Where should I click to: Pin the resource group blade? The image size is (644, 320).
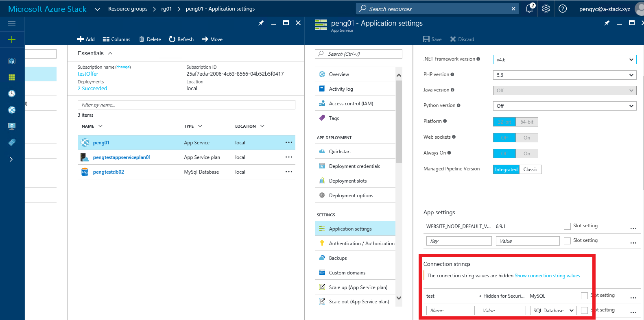[261, 23]
